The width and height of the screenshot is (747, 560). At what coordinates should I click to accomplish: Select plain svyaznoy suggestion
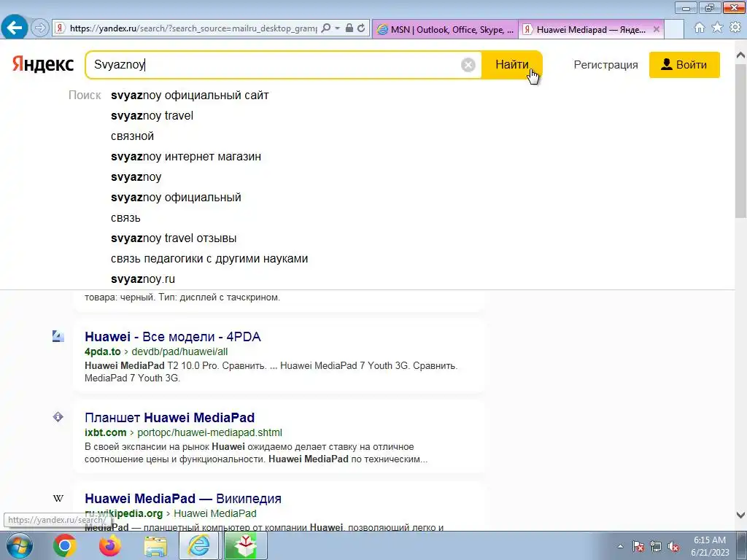pyautogui.click(x=136, y=177)
